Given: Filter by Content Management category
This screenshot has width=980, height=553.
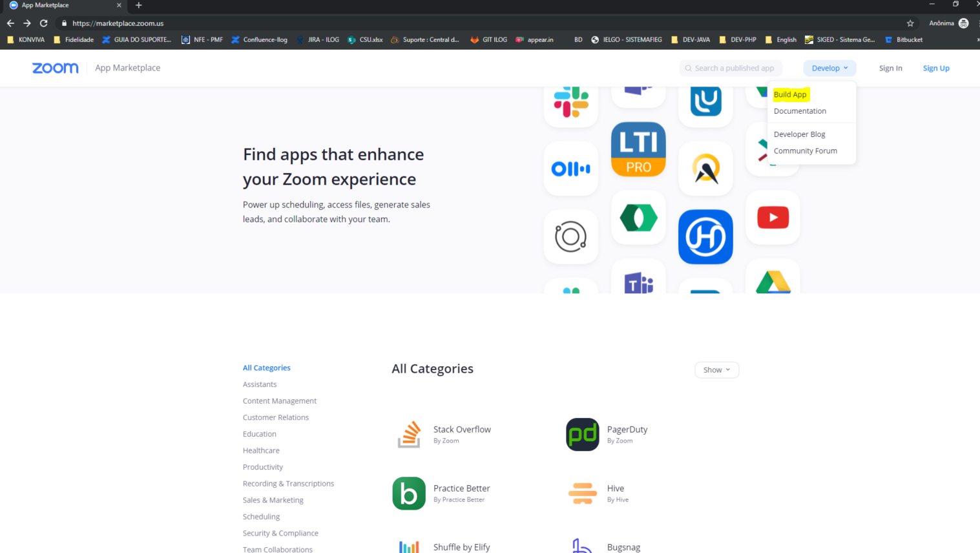Looking at the screenshot, I should point(279,401).
